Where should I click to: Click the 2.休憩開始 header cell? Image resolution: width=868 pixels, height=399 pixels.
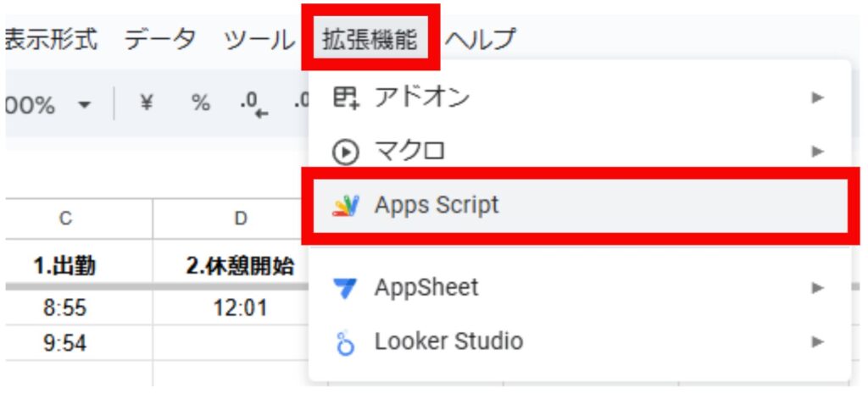(x=240, y=266)
